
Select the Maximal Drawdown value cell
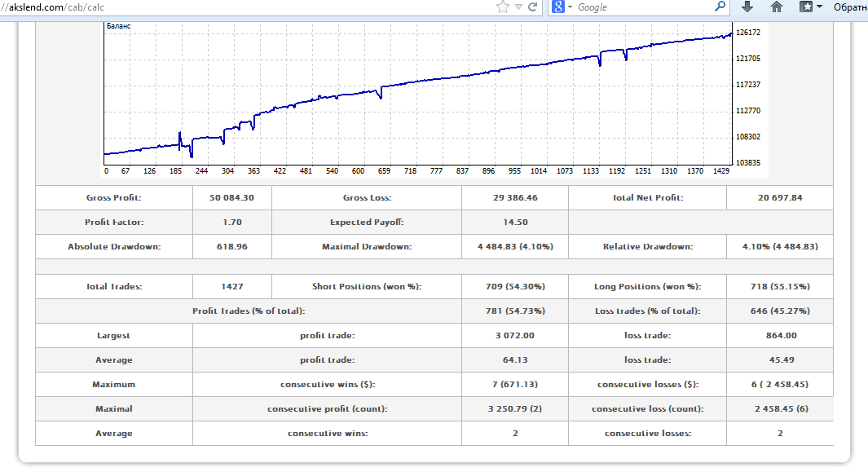pos(514,247)
